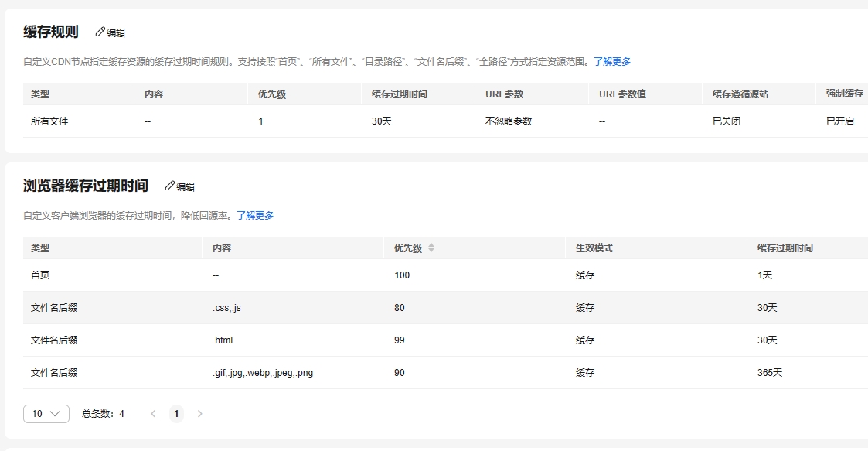Select page number 1 in pagination
This screenshot has width=868, height=451.
click(176, 414)
